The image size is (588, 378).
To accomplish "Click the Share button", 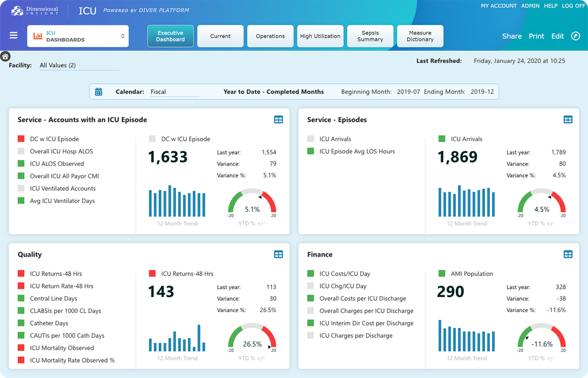I will [511, 36].
